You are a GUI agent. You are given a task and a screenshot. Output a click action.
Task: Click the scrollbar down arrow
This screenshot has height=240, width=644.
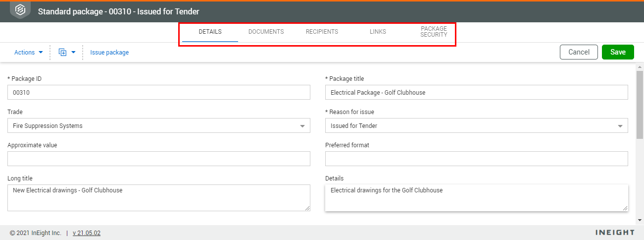[x=640, y=219]
